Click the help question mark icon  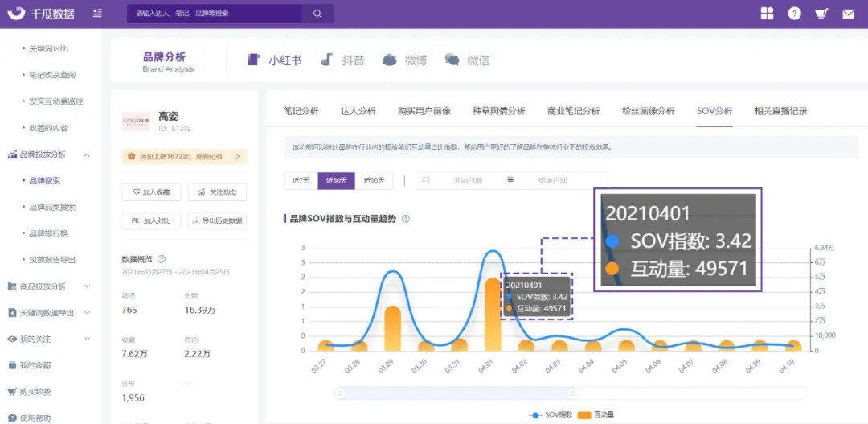pos(794,14)
